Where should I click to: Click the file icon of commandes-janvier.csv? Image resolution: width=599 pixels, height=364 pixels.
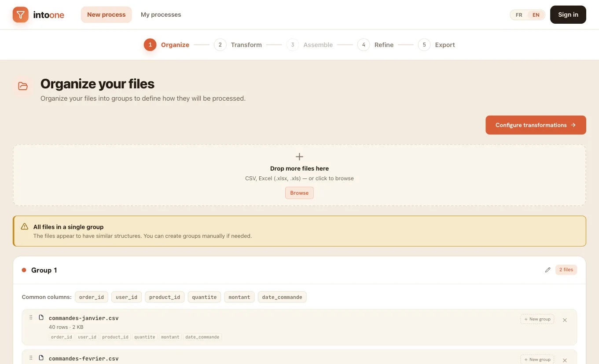[41, 317]
